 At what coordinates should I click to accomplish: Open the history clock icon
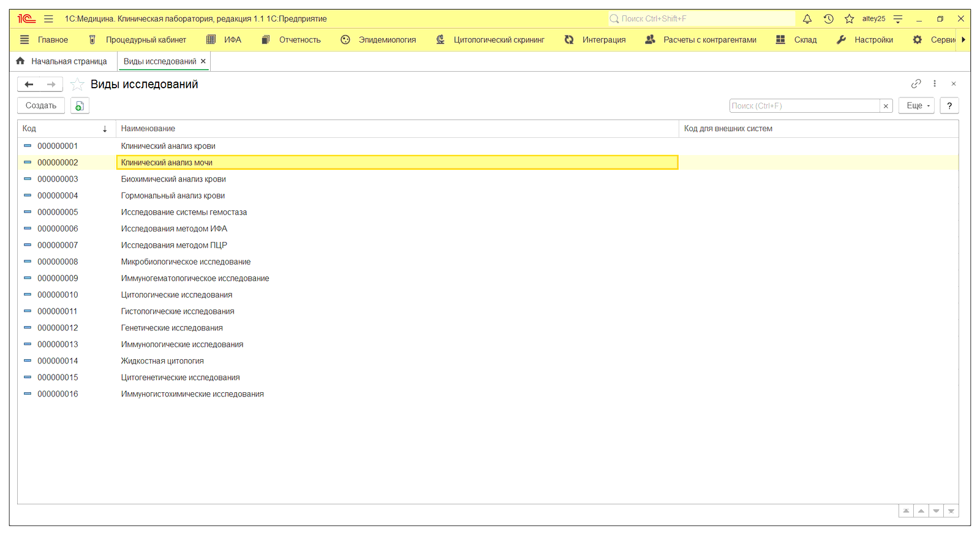[x=828, y=19]
